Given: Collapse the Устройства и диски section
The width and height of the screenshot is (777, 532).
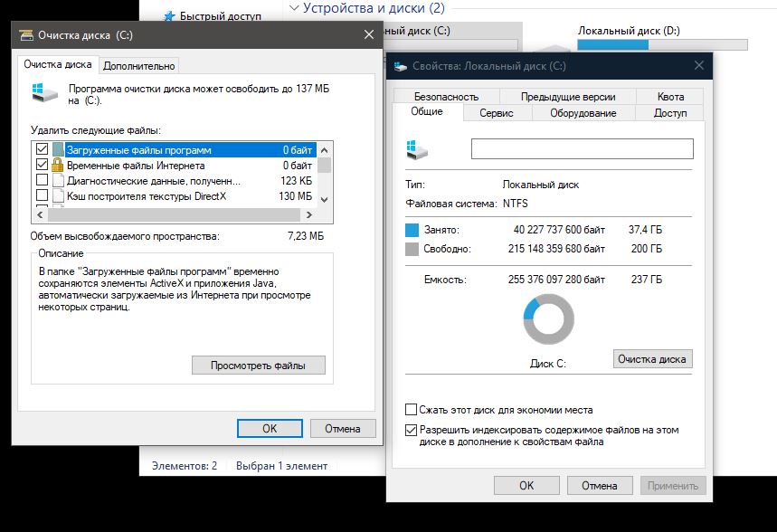Looking at the screenshot, I should point(293,8).
